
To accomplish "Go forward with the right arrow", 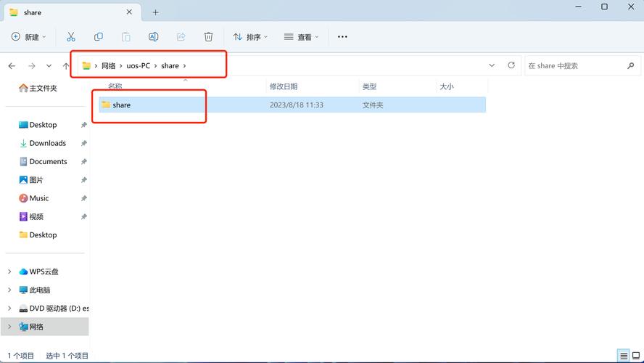I will [x=32, y=66].
